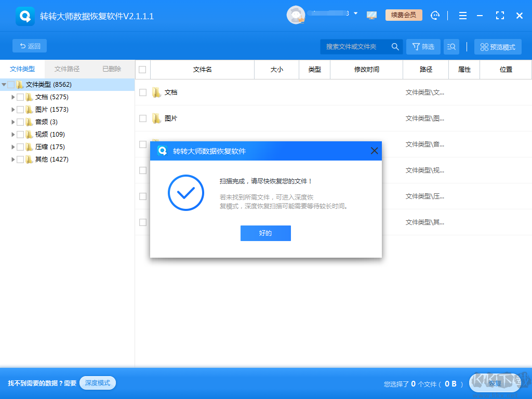Image resolution: width=532 pixels, height=399 pixels.
Task: Click the 属性 column header
Action: coord(464,70)
